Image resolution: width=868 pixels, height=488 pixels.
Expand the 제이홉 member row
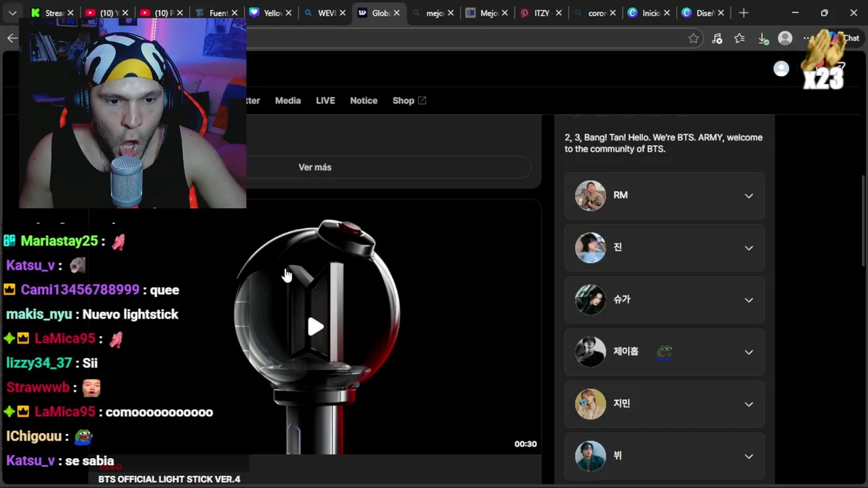pos(665,352)
